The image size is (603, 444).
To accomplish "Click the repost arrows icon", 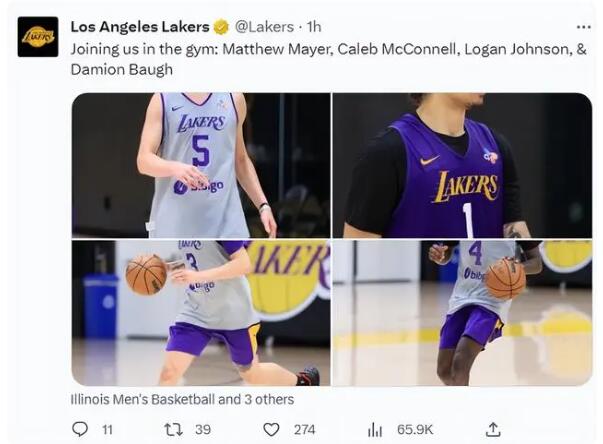I will click(175, 428).
